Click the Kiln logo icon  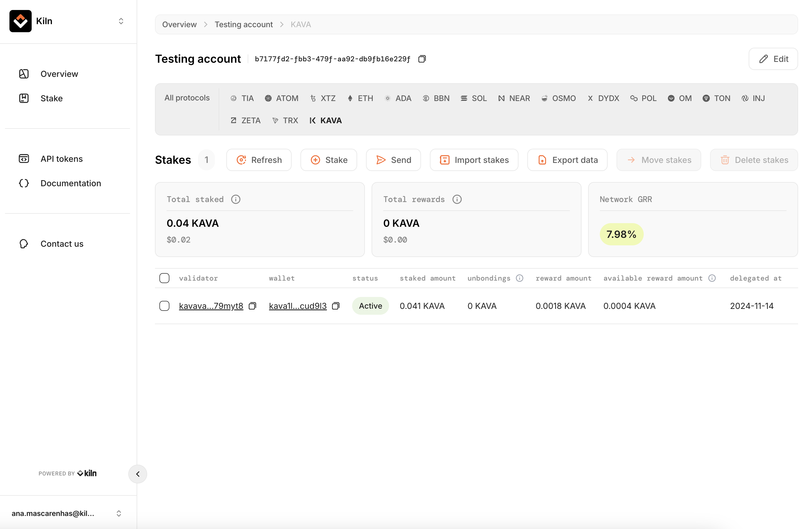pos(21,21)
